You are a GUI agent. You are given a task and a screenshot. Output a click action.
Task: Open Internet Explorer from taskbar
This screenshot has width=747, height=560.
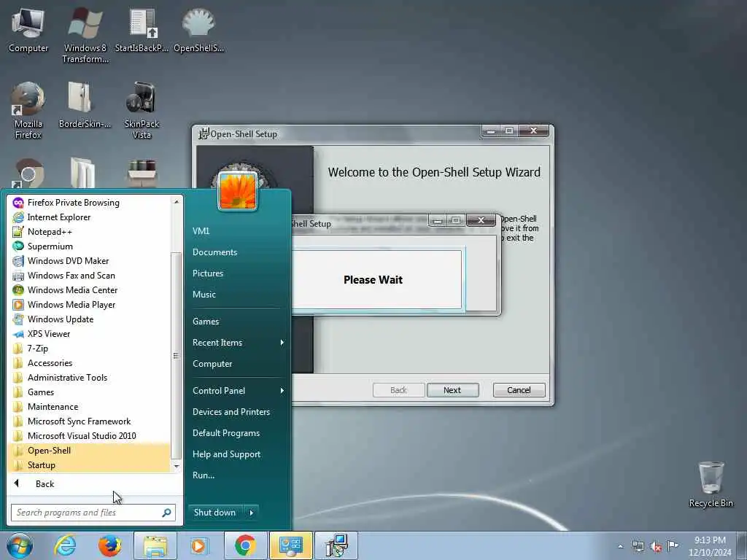pyautogui.click(x=65, y=545)
